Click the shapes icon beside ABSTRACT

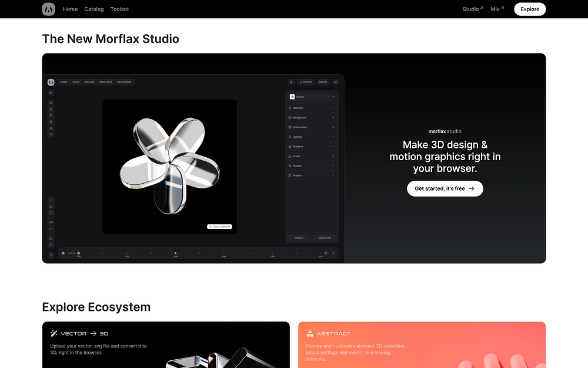click(310, 333)
